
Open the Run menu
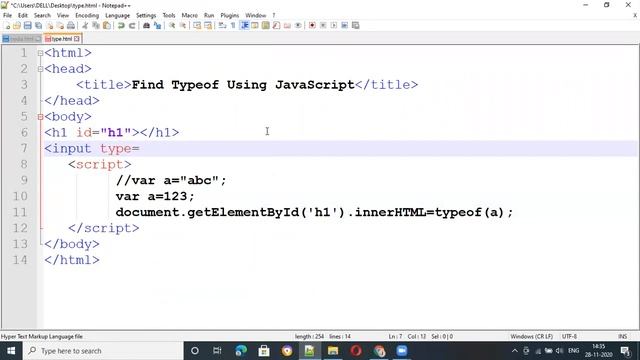coord(209,16)
